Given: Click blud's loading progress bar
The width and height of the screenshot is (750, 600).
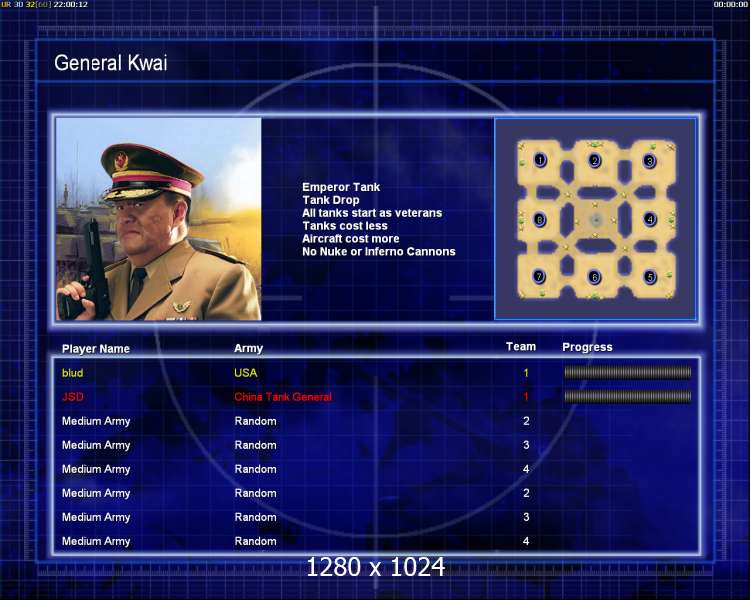Looking at the screenshot, I should click(628, 372).
